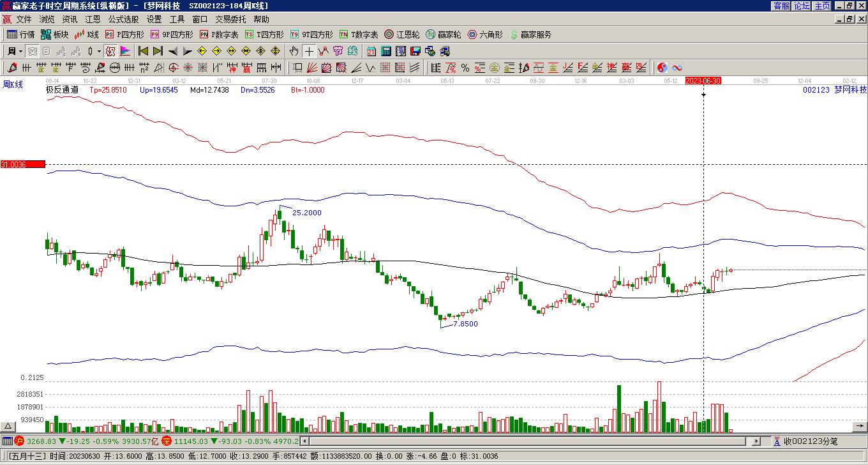Screen dimensions: 868x465
Task: Click the 2023-06-30 date marker
Action: click(703, 80)
